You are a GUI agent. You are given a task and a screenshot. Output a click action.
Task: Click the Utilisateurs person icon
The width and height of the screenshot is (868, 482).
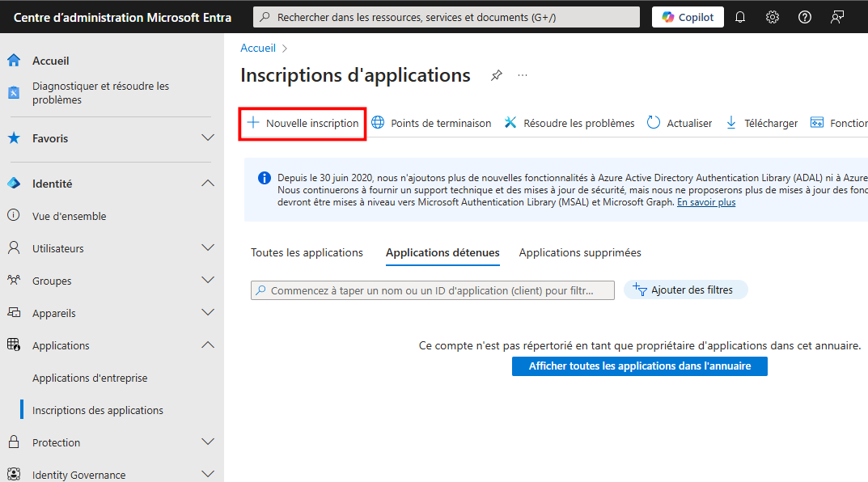point(14,247)
